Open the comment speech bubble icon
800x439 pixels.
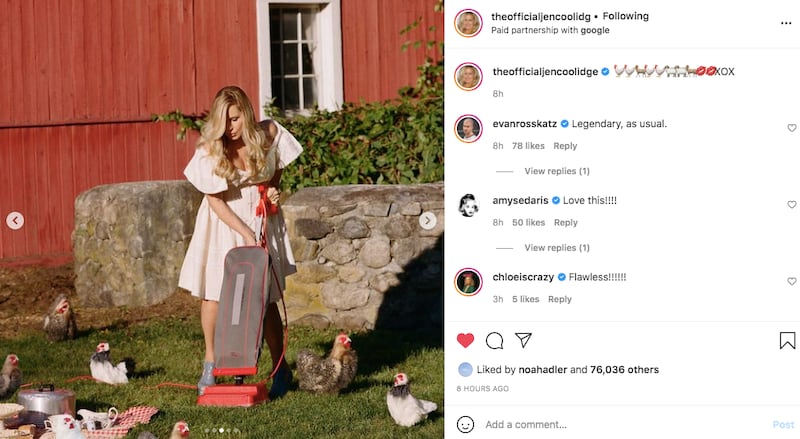(x=494, y=340)
